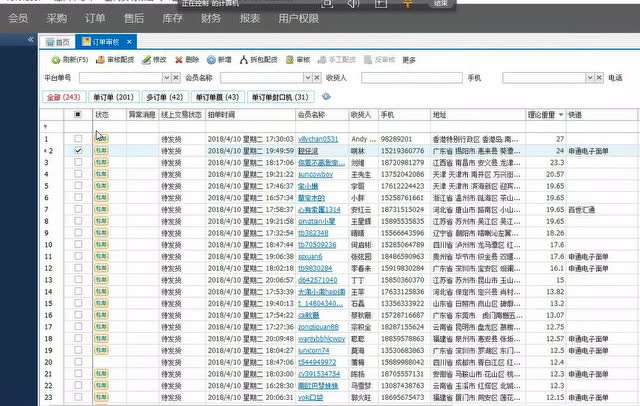Open the 用户权限 menu
Viewport: 640px width, 406px height.
tap(298, 18)
